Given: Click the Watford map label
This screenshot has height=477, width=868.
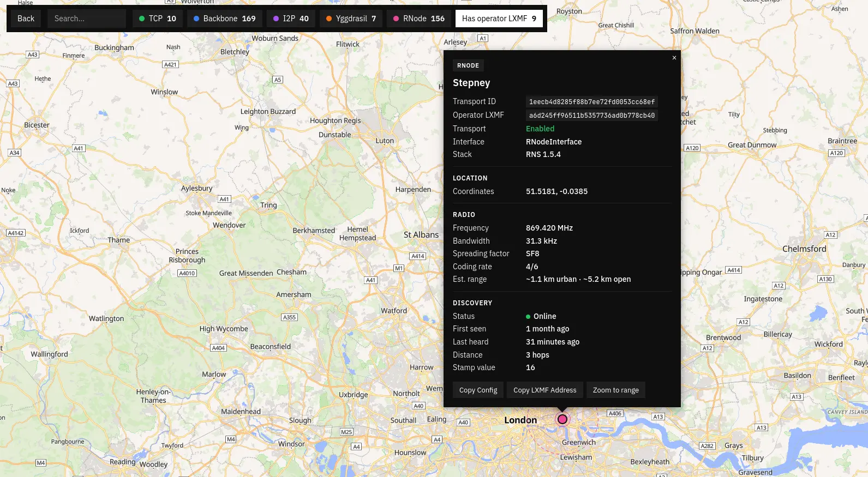Looking at the screenshot, I should tap(394, 311).
